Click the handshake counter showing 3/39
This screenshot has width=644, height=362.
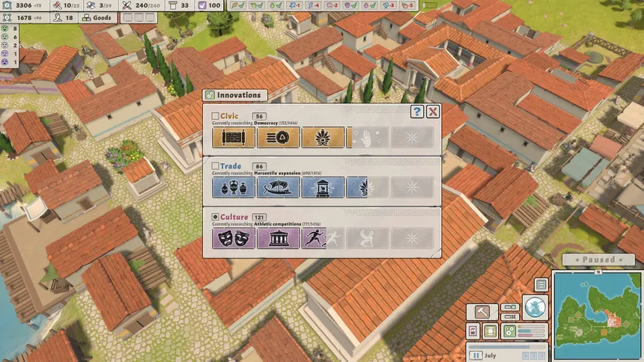point(100,5)
